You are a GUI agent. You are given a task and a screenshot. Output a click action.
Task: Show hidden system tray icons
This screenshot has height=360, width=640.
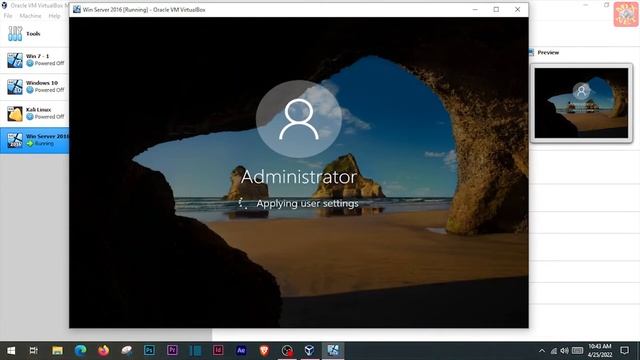(x=542, y=351)
